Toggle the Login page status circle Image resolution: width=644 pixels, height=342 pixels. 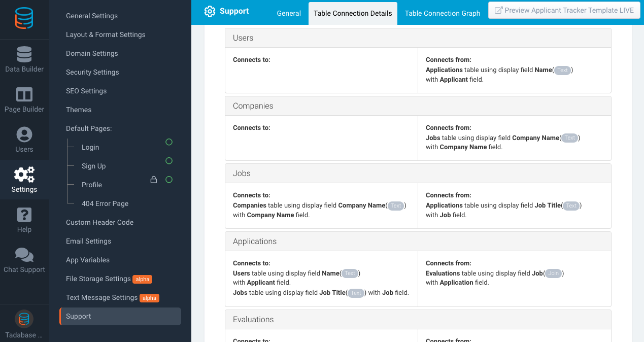169,142
